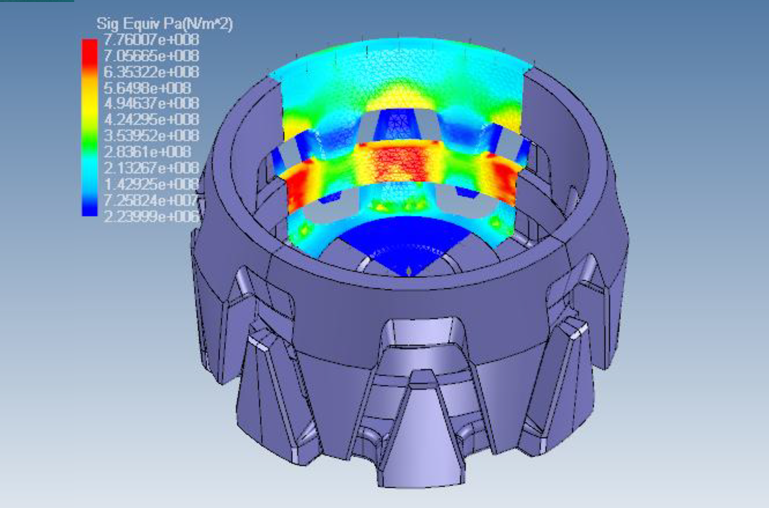Click the 7.05665e+008 legend value
The width and height of the screenshot is (769, 508).
coord(150,55)
